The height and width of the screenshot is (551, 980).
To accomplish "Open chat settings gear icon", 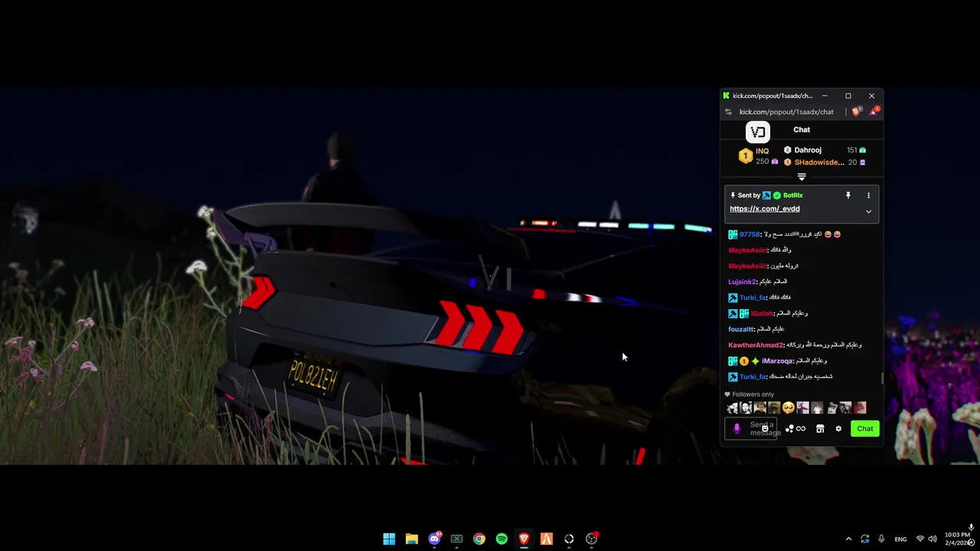I will click(x=838, y=429).
